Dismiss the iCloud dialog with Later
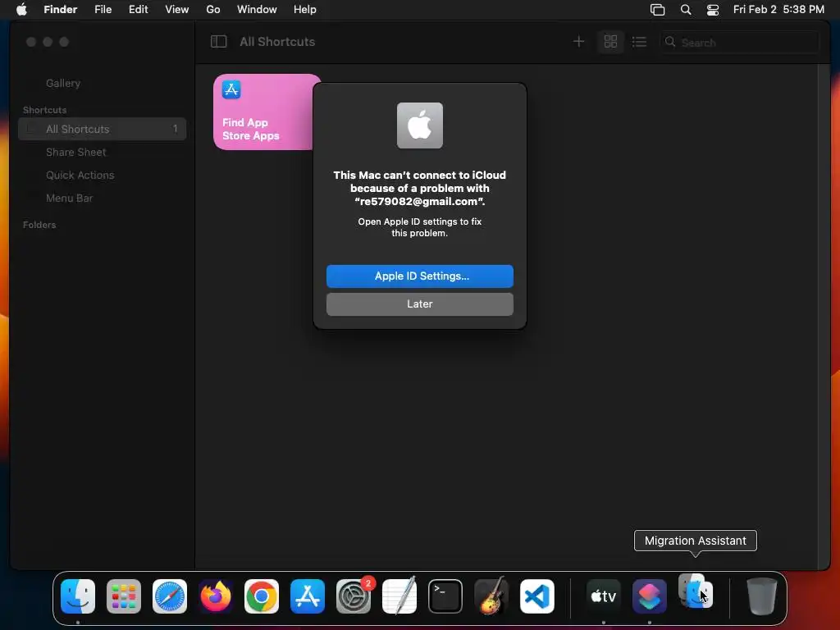Image resolution: width=840 pixels, height=630 pixels. tap(419, 304)
